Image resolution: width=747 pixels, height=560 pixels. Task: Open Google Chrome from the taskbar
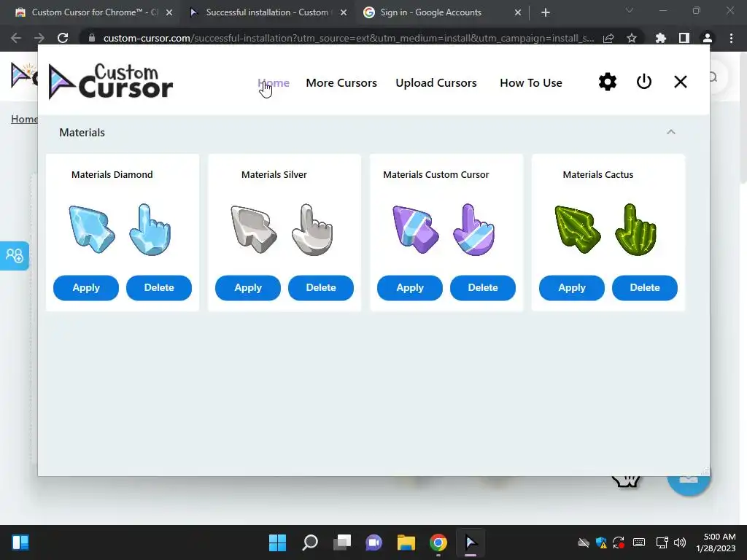(x=438, y=542)
